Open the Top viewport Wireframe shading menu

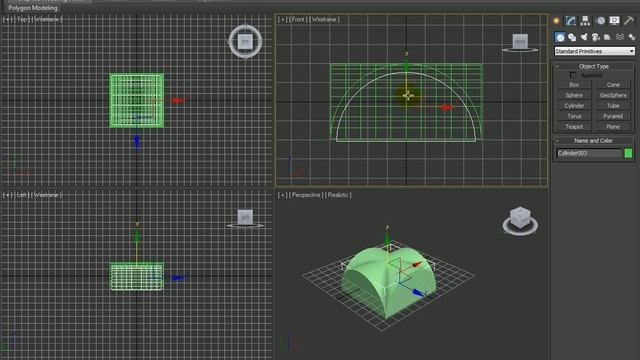(x=47, y=19)
